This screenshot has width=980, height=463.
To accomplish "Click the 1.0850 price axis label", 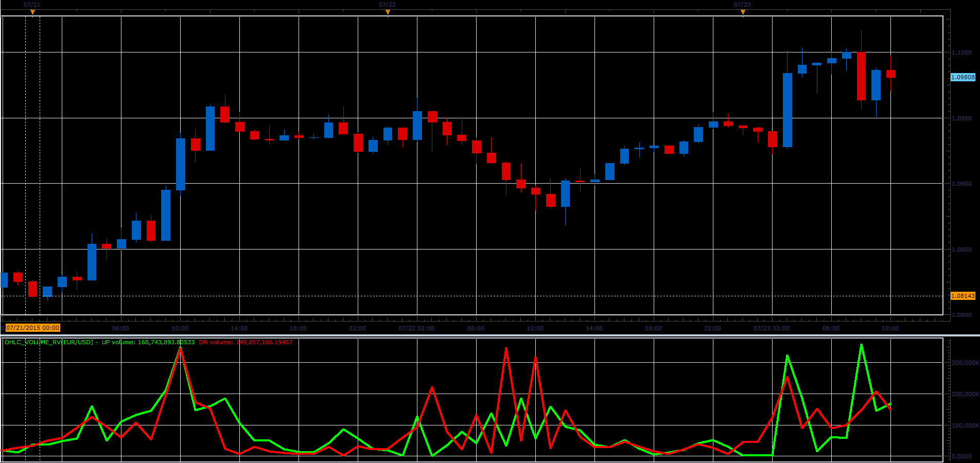I will click(962, 250).
